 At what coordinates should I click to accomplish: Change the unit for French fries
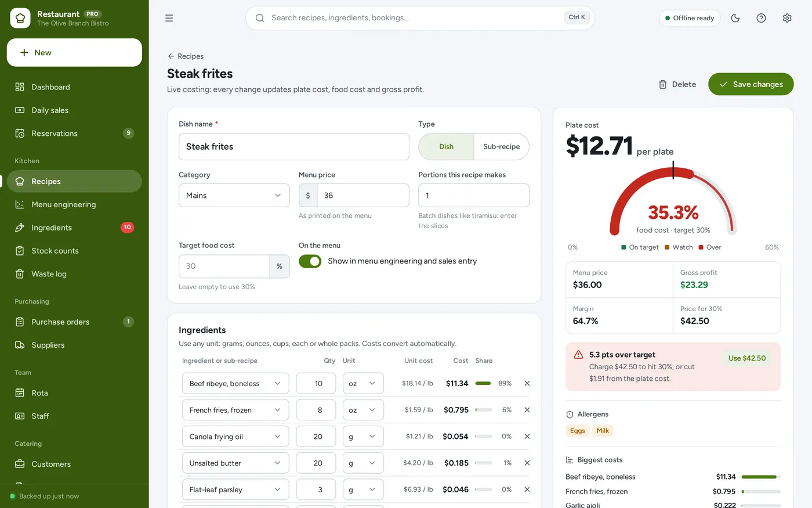point(363,410)
